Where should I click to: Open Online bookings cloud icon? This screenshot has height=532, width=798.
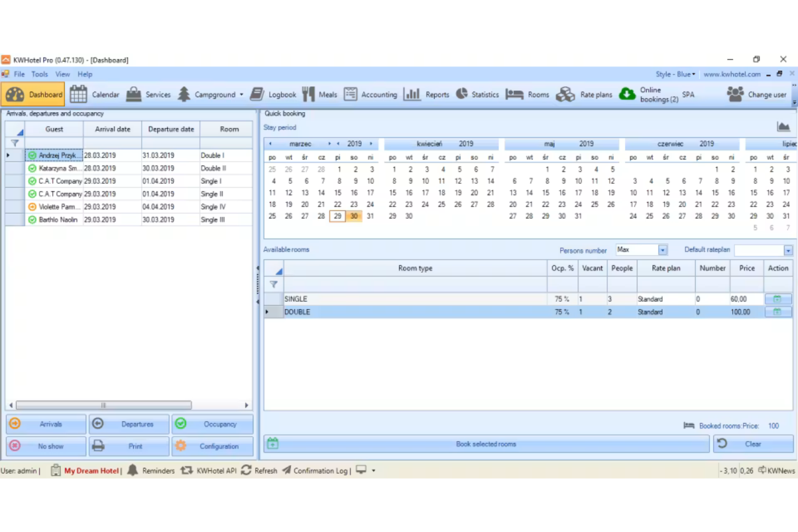(x=627, y=94)
